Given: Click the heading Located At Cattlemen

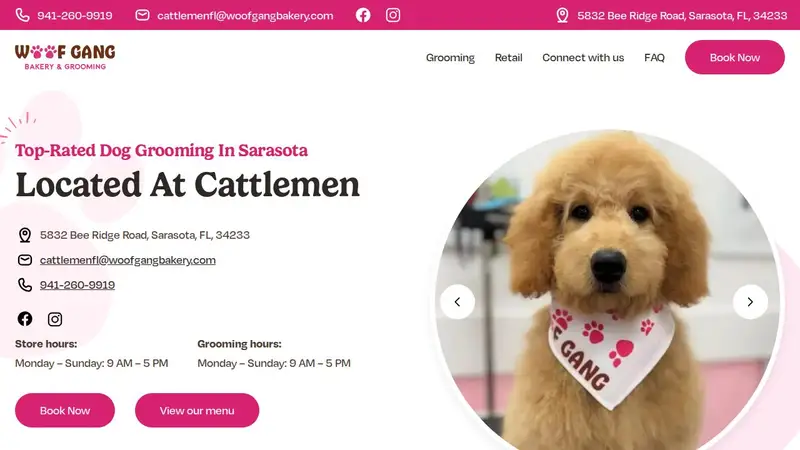Looking at the screenshot, I should 187,184.
